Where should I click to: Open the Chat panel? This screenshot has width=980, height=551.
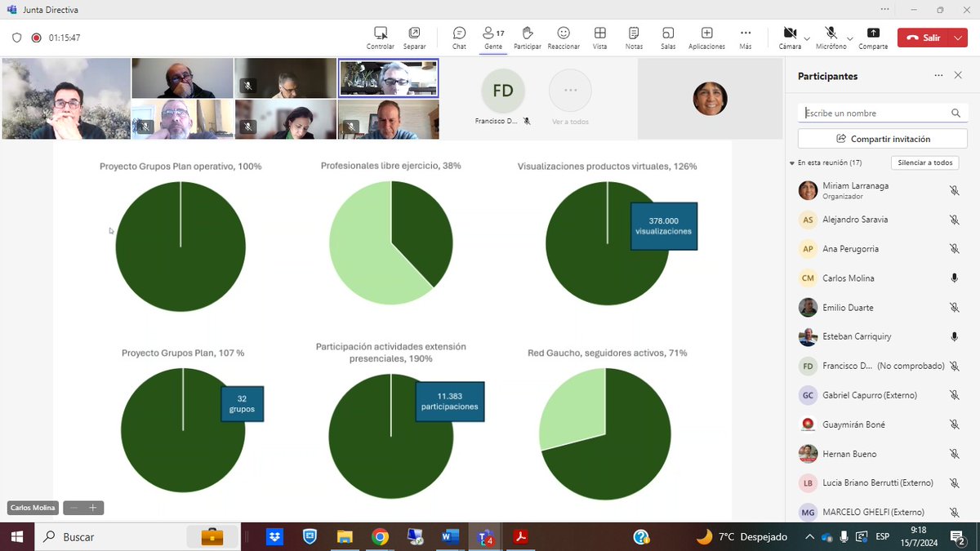tap(459, 38)
